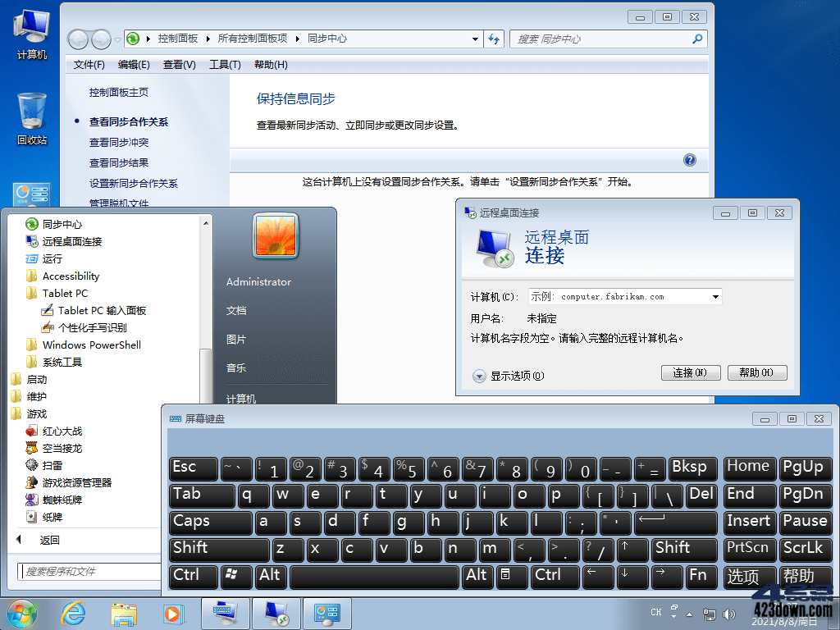840x630 pixels.
Task: Open the 工具 menu in Sync Center
Action: coord(225,65)
